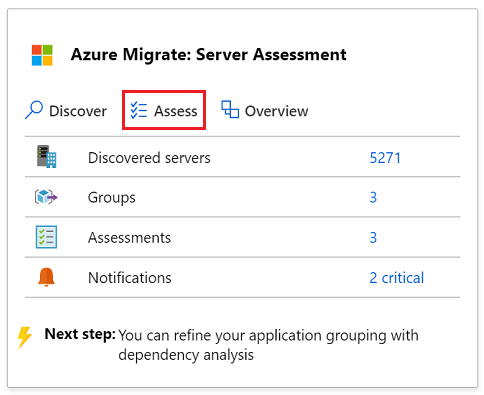Screen dimensions: 484x395
Task: Click the Notifications bell icon
Action: click(46, 277)
